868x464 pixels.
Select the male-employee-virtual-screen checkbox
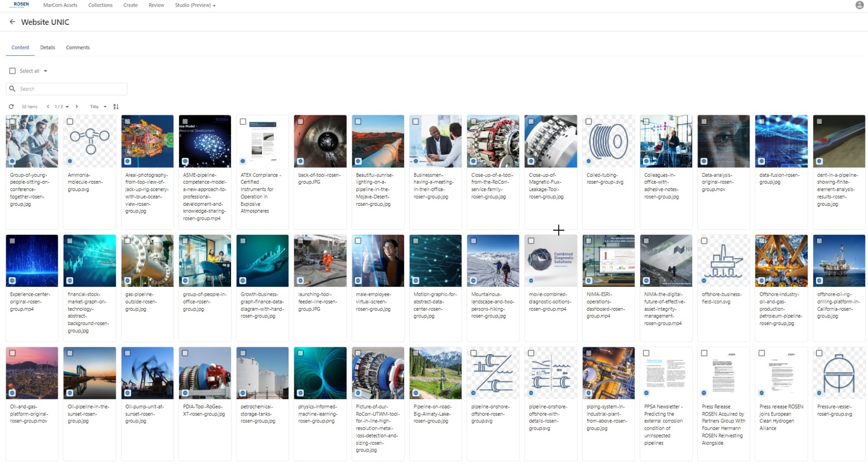pyautogui.click(x=358, y=241)
